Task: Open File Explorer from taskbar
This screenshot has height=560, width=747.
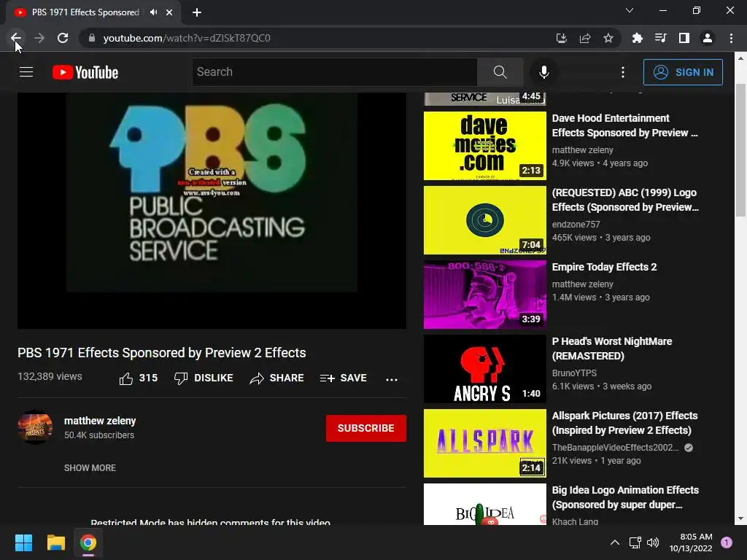Action: point(55,542)
